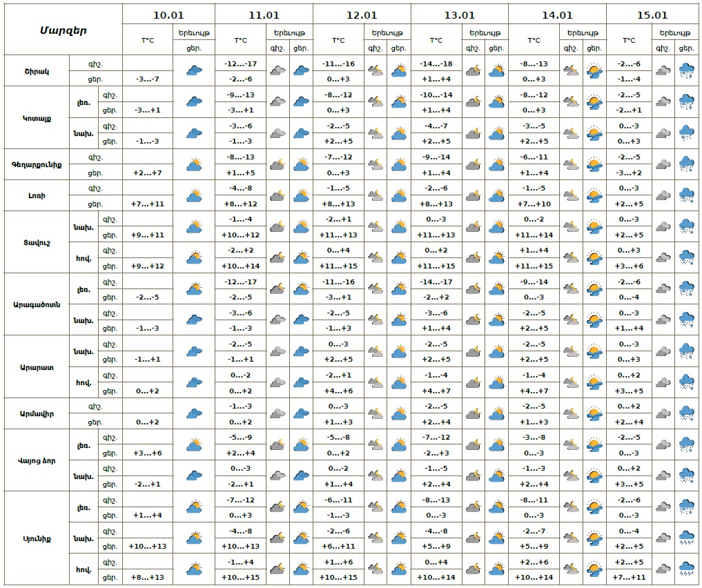Click the 10.01 date column header
The width and height of the screenshot is (702, 588).
tap(168, 14)
